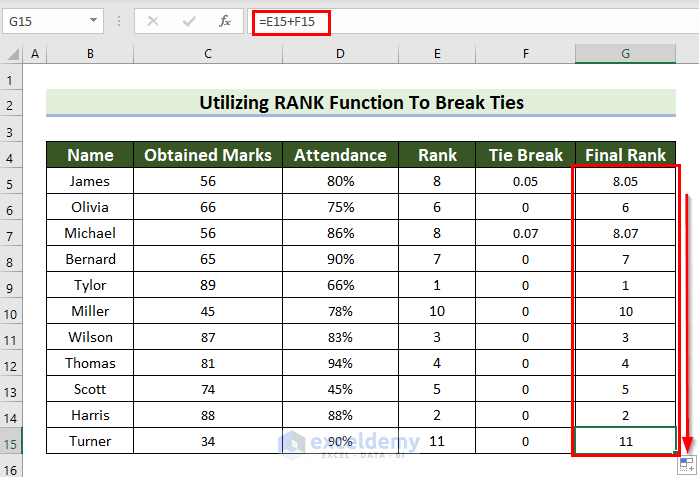Click James's Tie Break value 0.05

point(526,181)
